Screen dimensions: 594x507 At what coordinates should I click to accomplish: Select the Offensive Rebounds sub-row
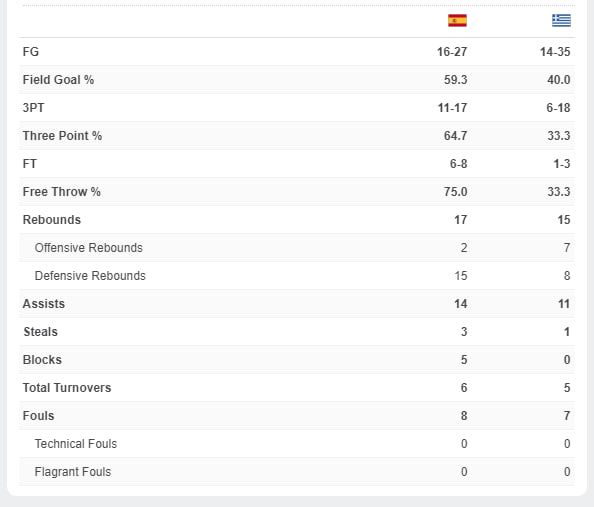point(297,248)
